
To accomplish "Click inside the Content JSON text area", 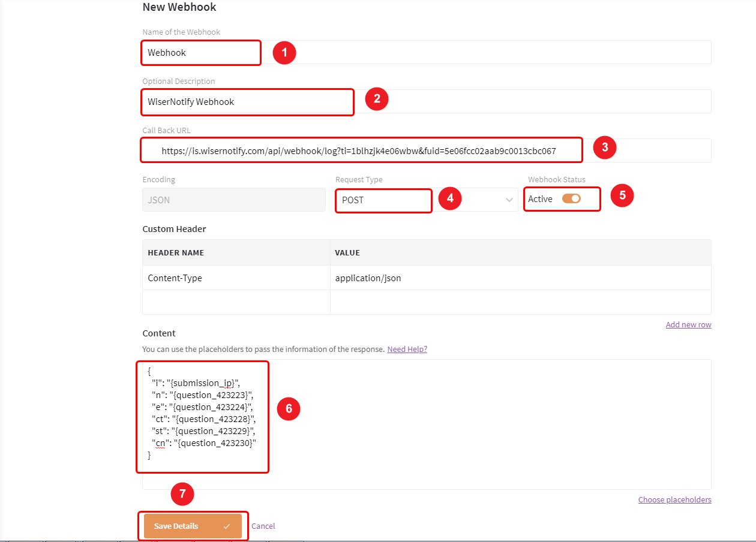I will pyautogui.click(x=427, y=424).
